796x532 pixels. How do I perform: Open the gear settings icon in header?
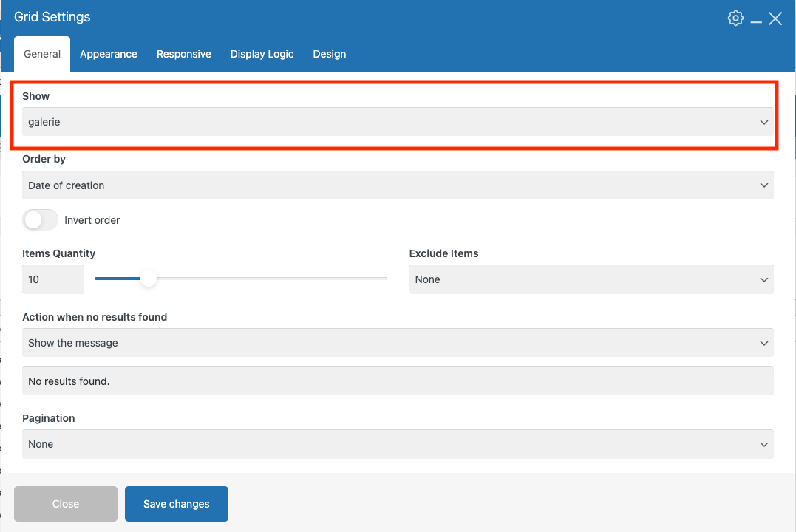tap(735, 18)
